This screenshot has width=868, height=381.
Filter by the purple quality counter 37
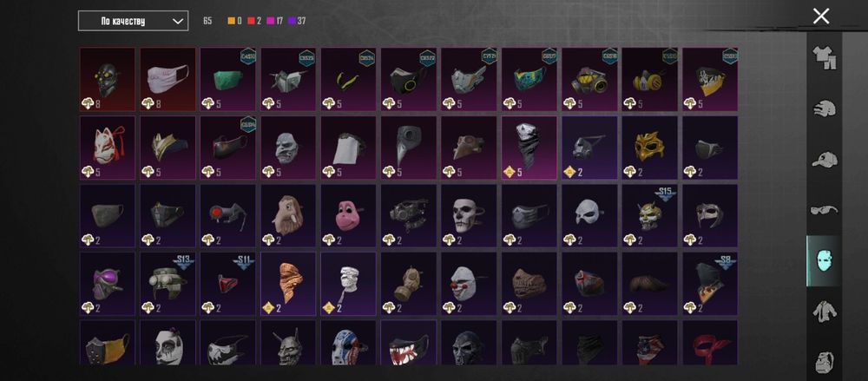click(x=297, y=21)
